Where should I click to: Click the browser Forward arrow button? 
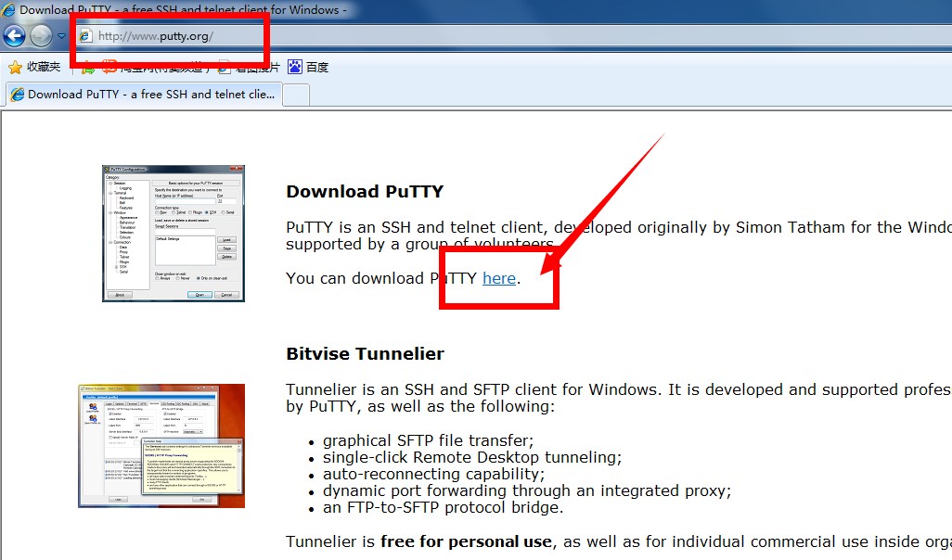(x=41, y=36)
